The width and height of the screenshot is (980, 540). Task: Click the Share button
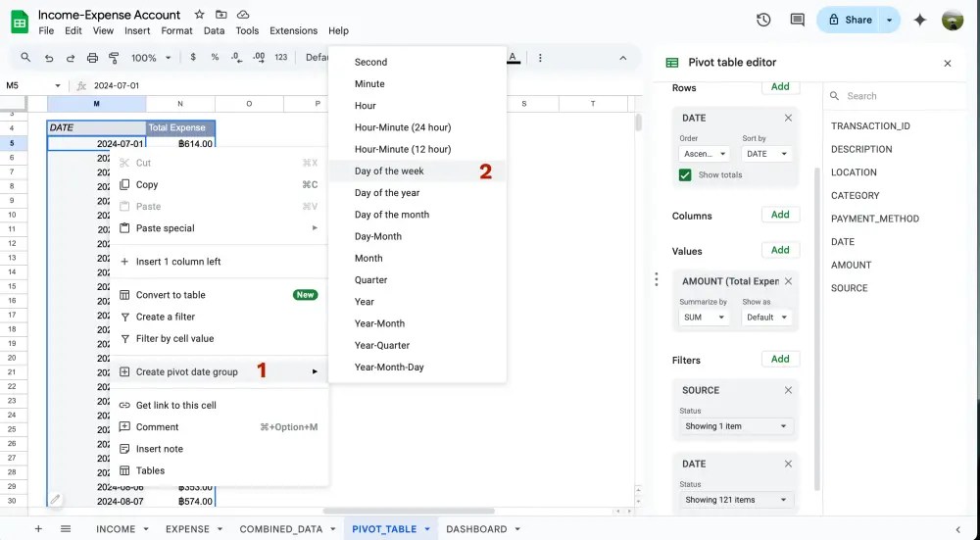tap(848, 20)
